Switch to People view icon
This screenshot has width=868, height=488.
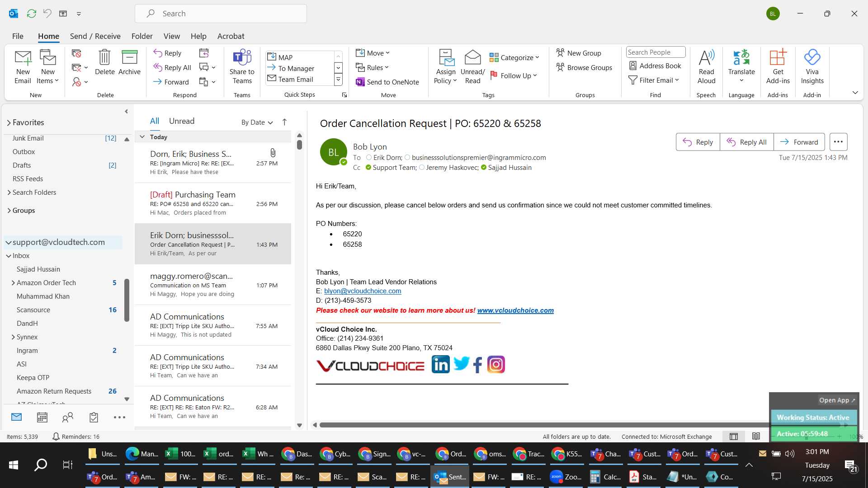(x=68, y=417)
